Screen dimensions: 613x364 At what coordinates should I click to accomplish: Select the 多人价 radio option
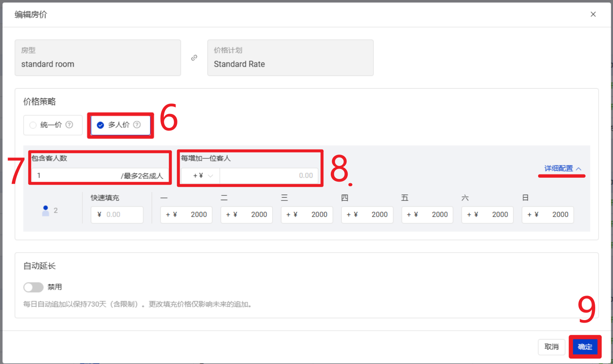coord(120,125)
